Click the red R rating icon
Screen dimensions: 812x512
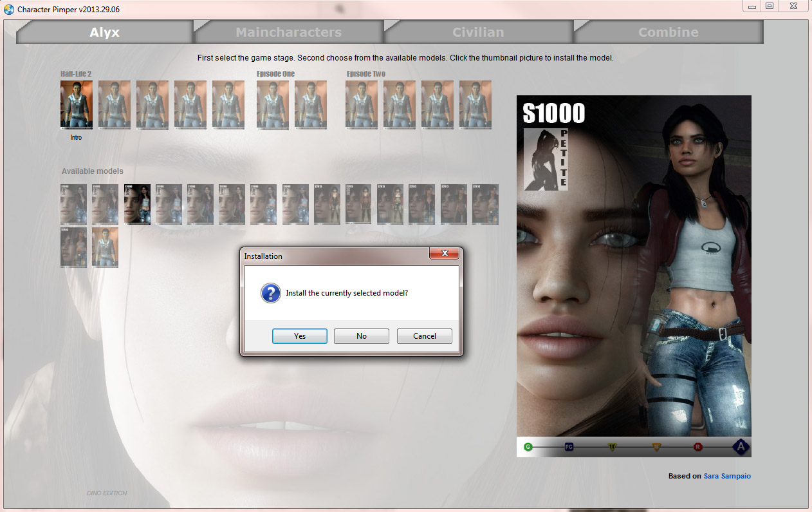click(698, 446)
